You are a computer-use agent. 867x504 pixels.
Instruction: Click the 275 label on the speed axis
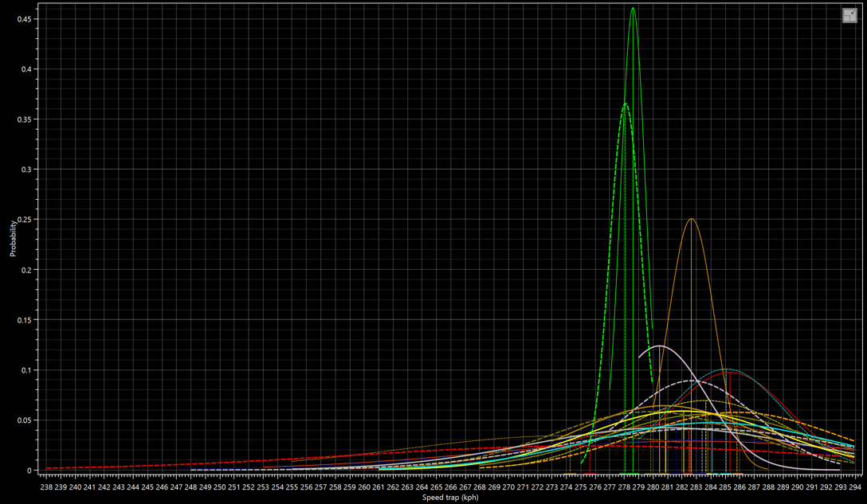581,486
